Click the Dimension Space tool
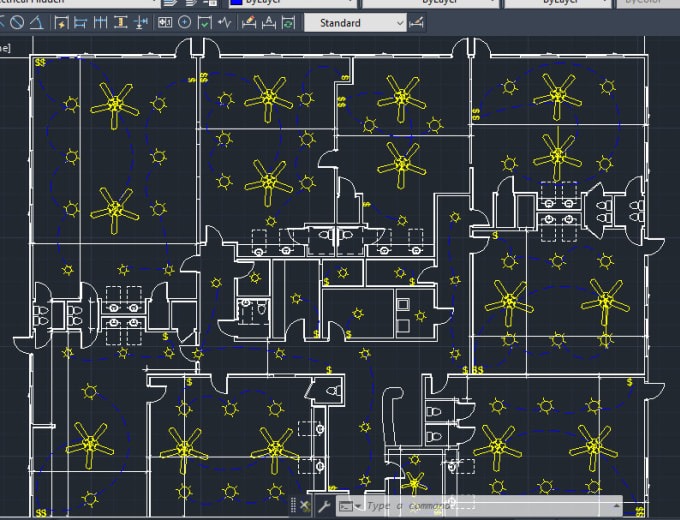This screenshot has height=520, width=680. [x=121, y=22]
